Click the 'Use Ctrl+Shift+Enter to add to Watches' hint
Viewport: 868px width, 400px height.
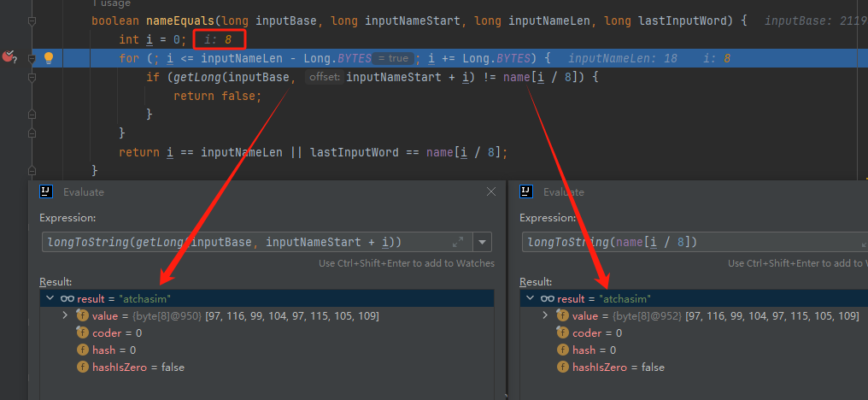[407, 263]
